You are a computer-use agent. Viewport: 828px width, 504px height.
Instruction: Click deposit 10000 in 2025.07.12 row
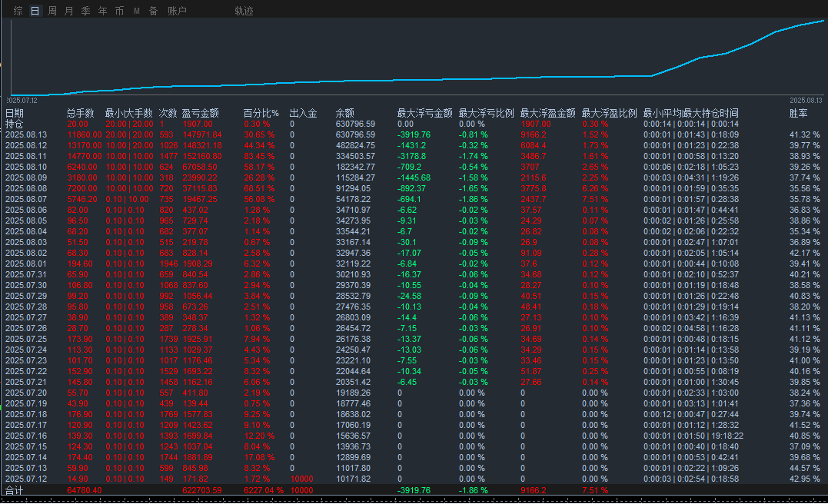point(301,479)
